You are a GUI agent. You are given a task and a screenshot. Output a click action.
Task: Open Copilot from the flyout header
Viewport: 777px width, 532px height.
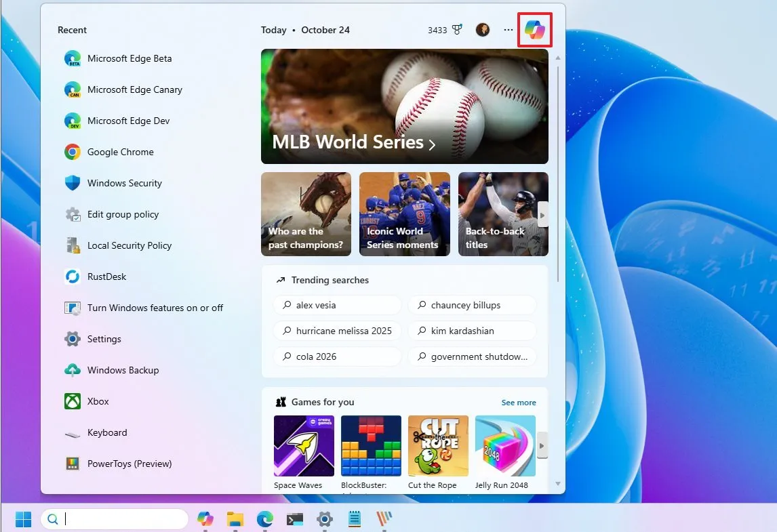(x=535, y=29)
